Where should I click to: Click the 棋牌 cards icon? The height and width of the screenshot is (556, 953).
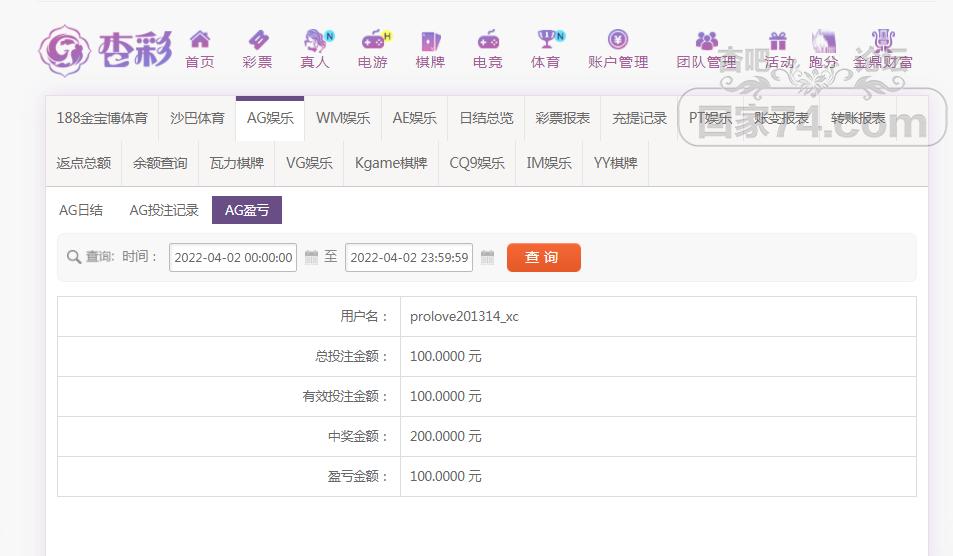coord(430,41)
